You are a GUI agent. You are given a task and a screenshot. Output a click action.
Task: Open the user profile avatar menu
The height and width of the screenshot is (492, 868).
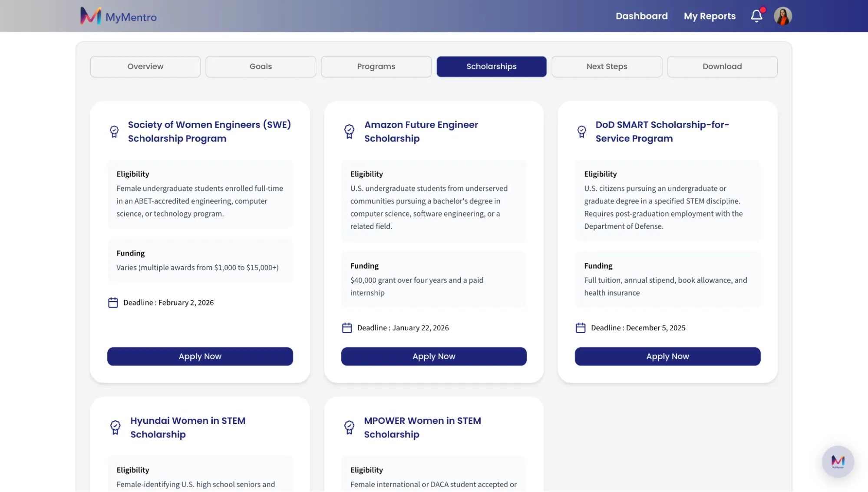tap(783, 16)
